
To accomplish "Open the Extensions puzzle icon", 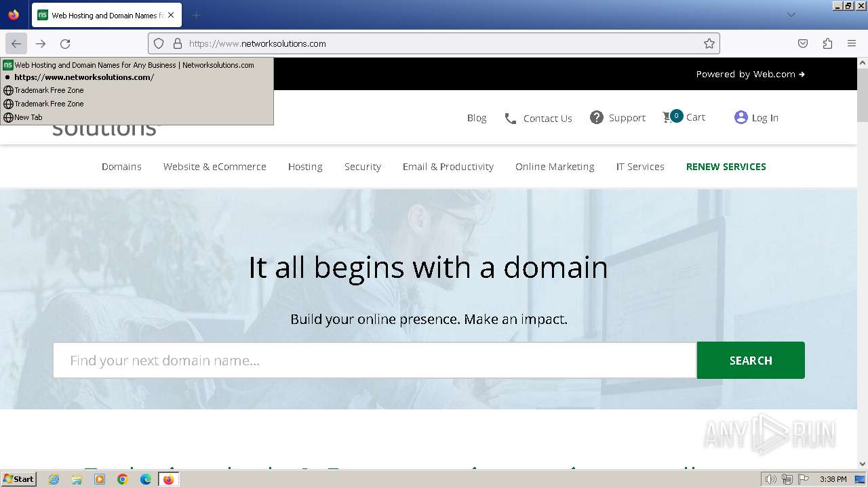I will (x=827, y=43).
